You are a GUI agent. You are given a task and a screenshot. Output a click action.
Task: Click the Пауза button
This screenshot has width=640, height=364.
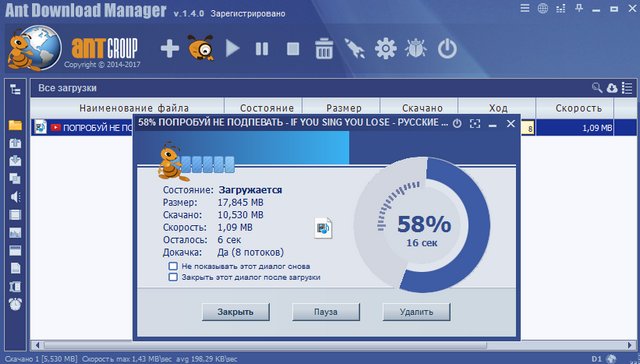tap(326, 312)
